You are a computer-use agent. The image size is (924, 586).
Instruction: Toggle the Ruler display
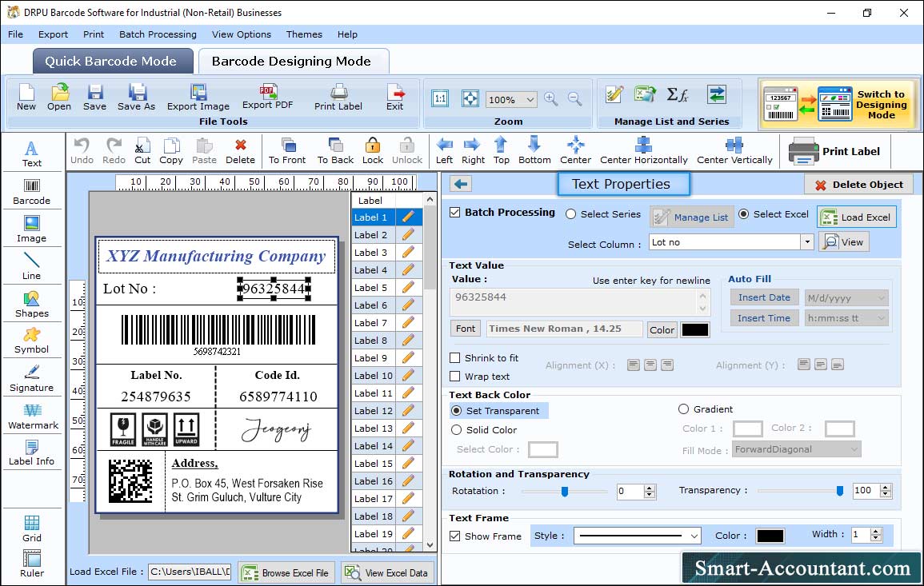32,564
